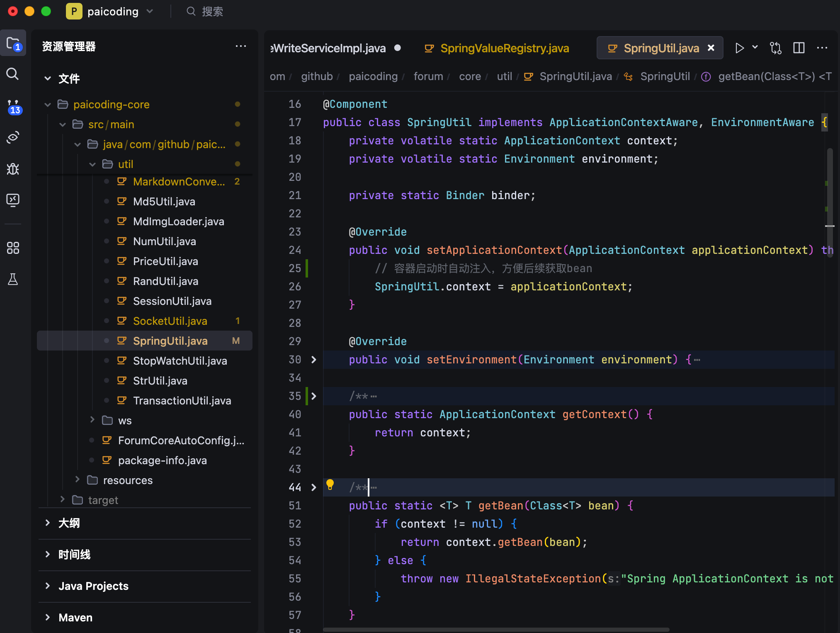The image size is (840, 633).
Task: Unfold the setEnvironment method at line 30
Action: pyautogui.click(x=314, y=360)
